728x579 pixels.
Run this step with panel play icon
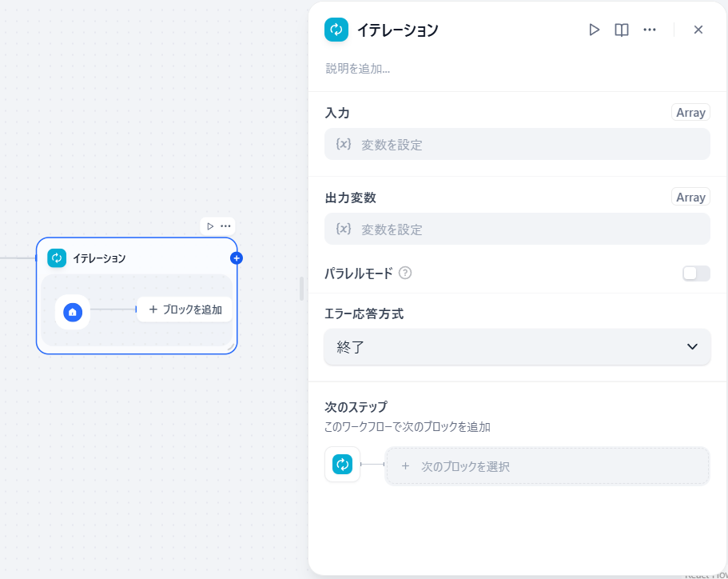pyautogui.click(x=594, y=30)
